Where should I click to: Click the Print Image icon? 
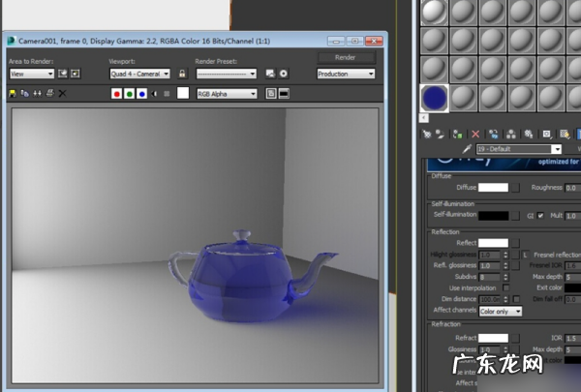click(49, 94)
